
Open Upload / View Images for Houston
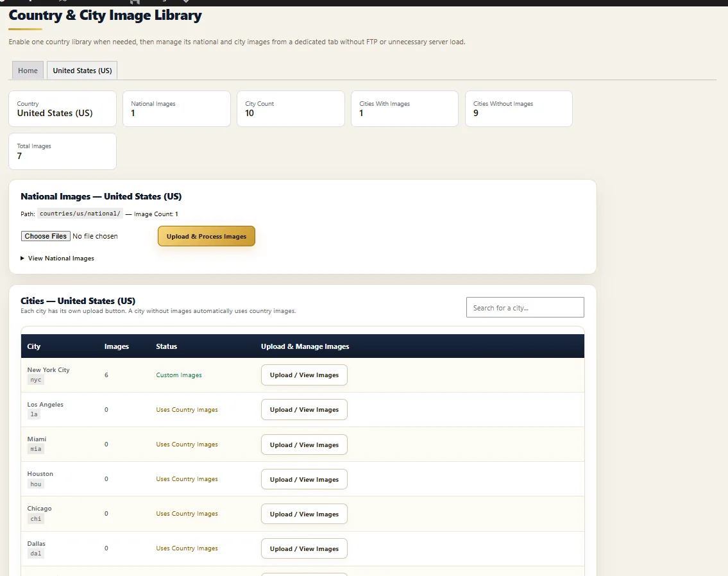click(304, 479)
